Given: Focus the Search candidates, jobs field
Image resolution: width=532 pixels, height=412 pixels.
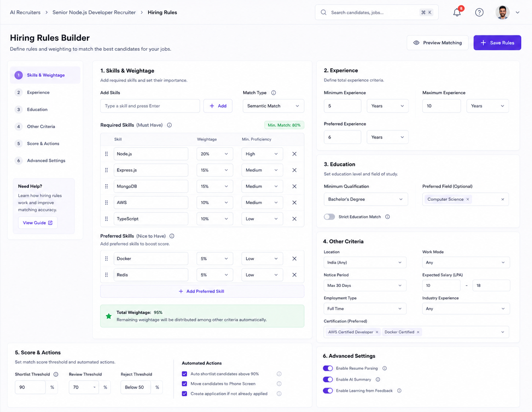Looking at the screenshot, I should pos(376,12).
